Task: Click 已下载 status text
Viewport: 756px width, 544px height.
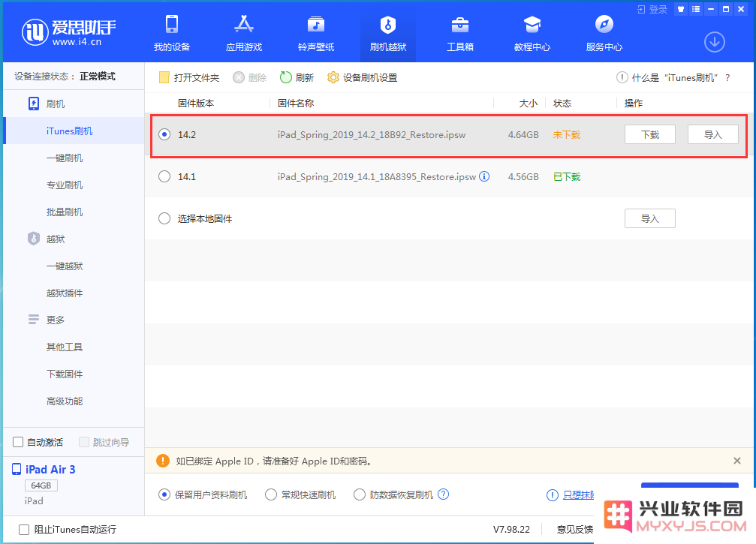Action: [x=567, y=176]
